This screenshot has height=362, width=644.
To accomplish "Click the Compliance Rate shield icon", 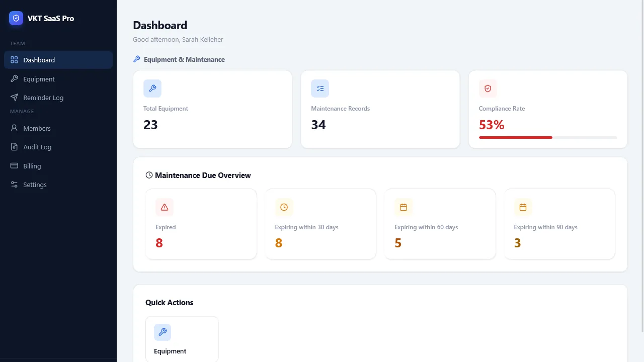I will (488, 88).
